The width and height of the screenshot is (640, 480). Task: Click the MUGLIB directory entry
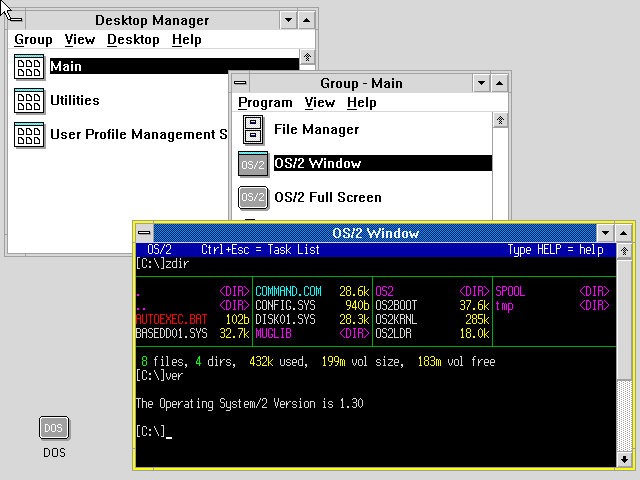point(273,333)
